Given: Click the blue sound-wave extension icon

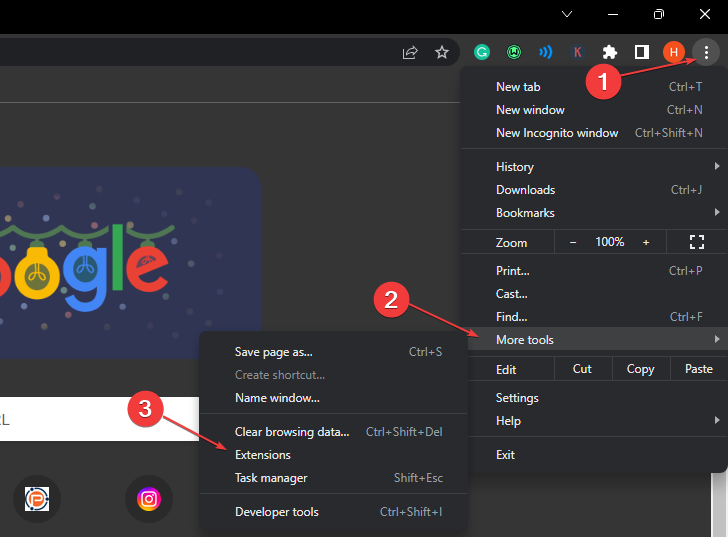Looking at the screenshot, I should click(546, 52).
